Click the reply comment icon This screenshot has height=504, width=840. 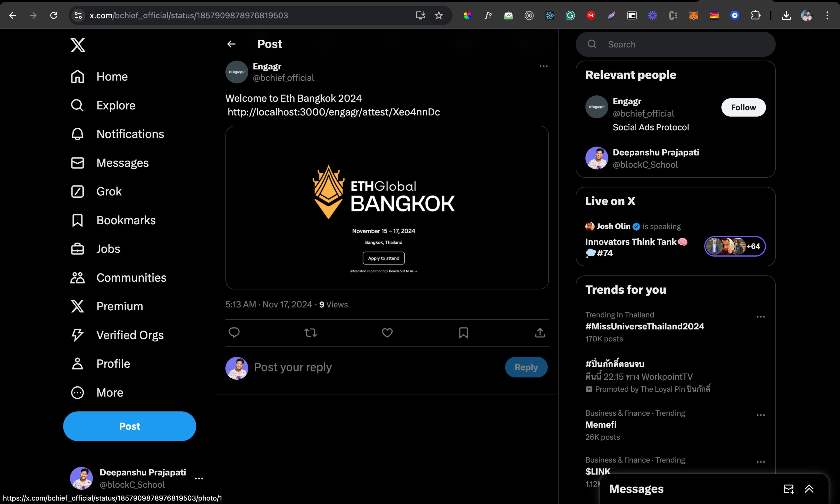[x=234, y=333]
